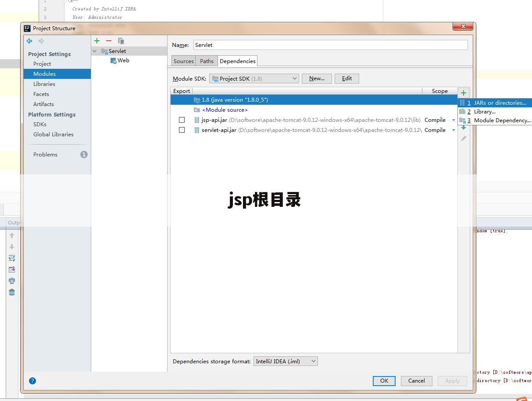Open Dependencies storage format dropdown

pyautogui.click(x=286, y=361)
